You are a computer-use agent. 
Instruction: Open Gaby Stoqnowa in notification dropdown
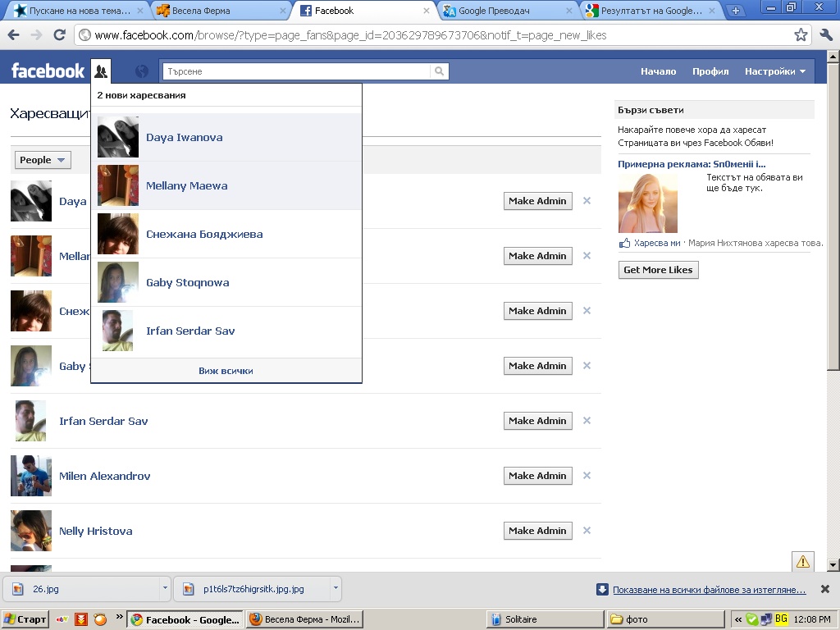pos(226,282)
